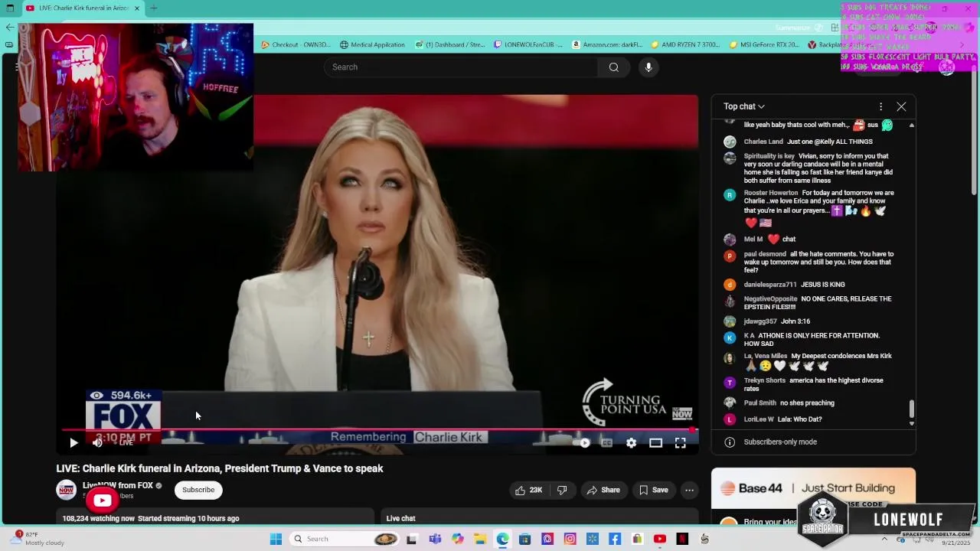
Task: Open YouTube app from taskbar
Action: [660, 539]
